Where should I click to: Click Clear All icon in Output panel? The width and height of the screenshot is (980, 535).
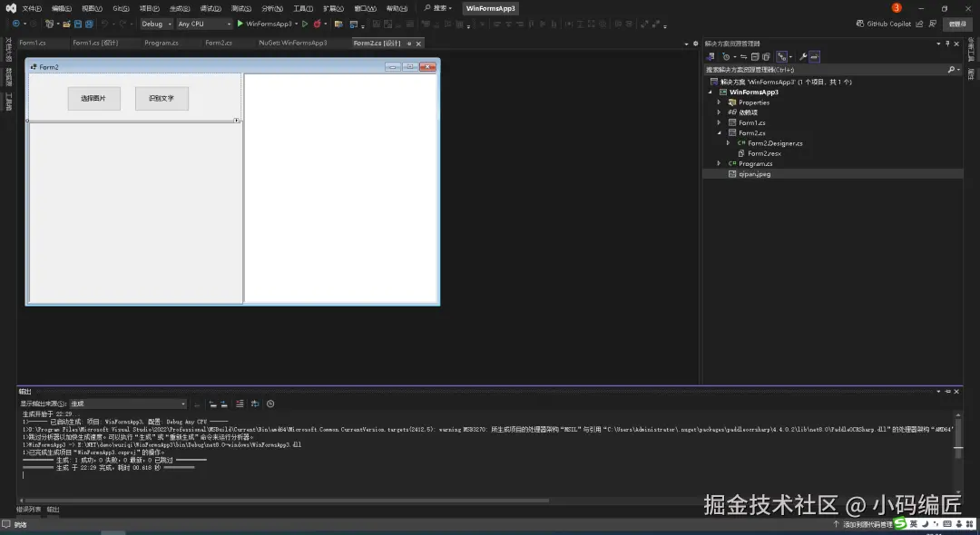(240, 404)
